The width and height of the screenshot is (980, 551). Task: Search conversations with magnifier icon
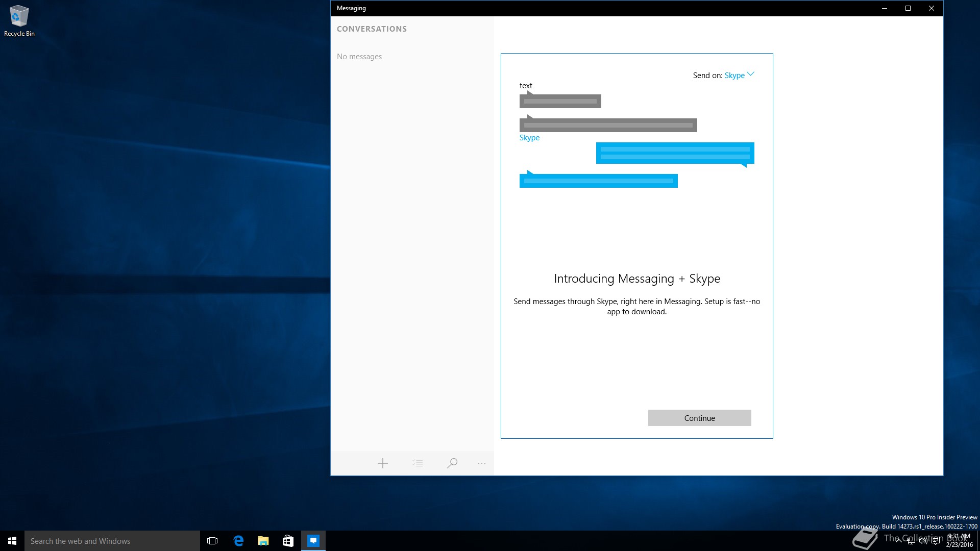[x=452, y=463]
